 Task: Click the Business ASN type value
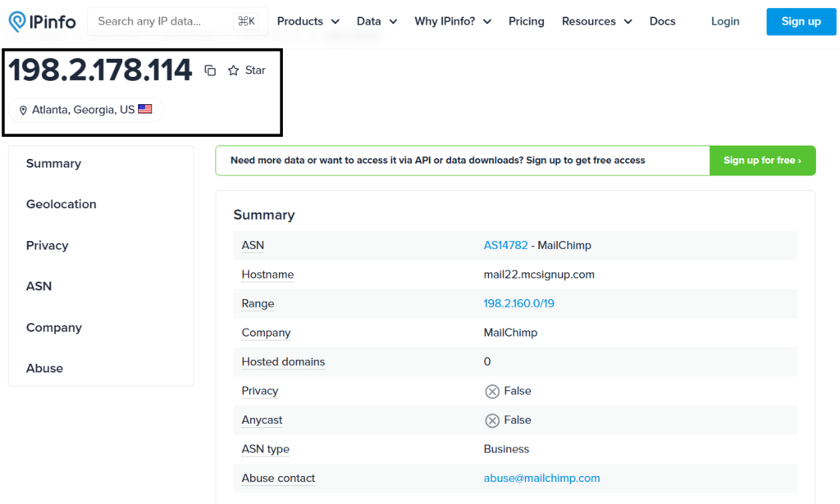pos(506,449)
